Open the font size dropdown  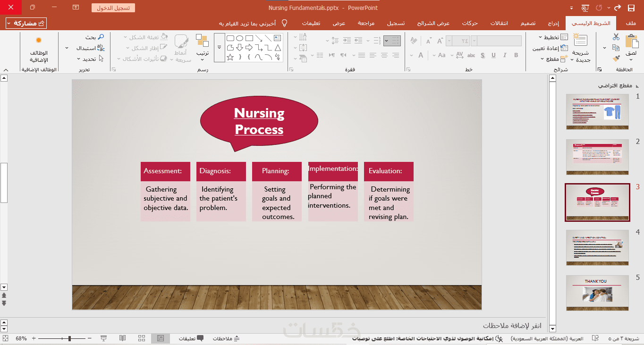click(449, 41)
